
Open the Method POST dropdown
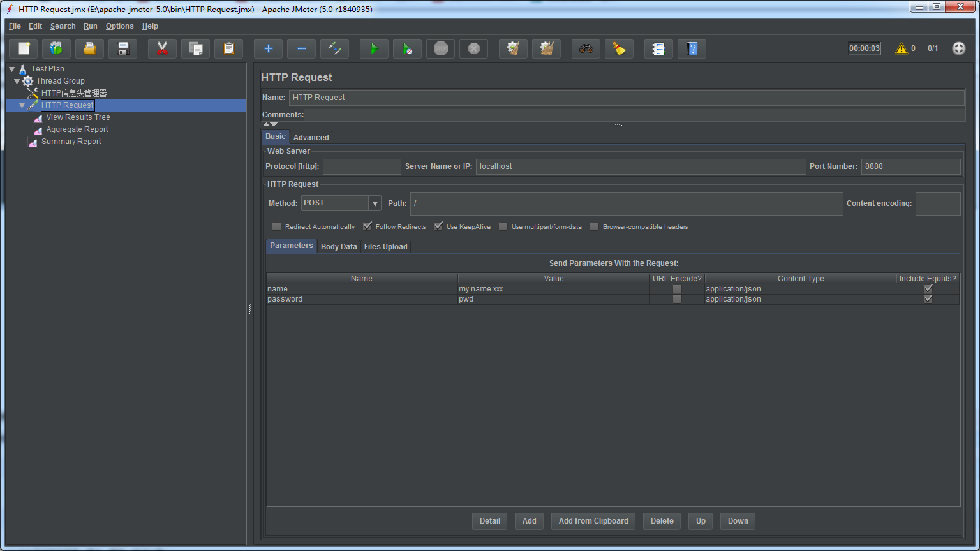click(375, 203)
